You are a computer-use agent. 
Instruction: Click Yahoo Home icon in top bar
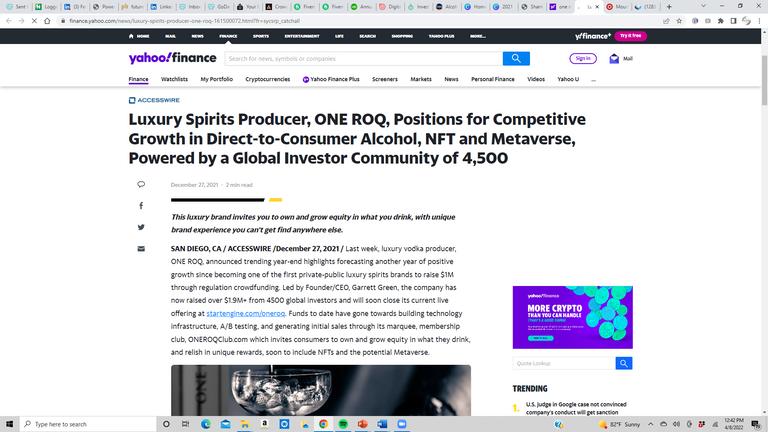tap(131, 36)
